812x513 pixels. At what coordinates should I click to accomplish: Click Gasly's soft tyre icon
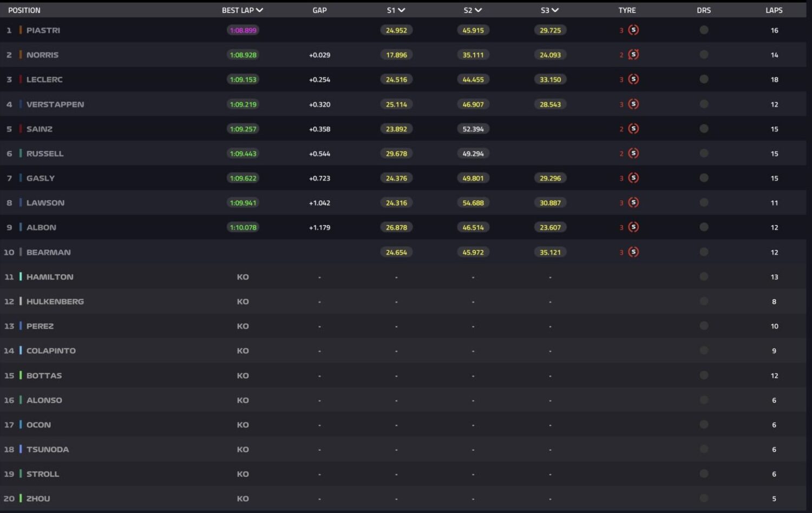(633, 177)
